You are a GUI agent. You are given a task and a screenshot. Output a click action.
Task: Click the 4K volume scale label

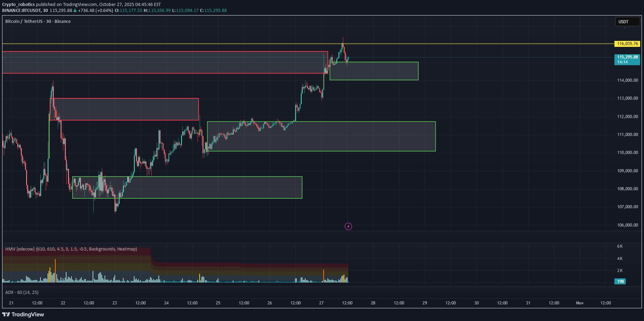click(620, 259)
